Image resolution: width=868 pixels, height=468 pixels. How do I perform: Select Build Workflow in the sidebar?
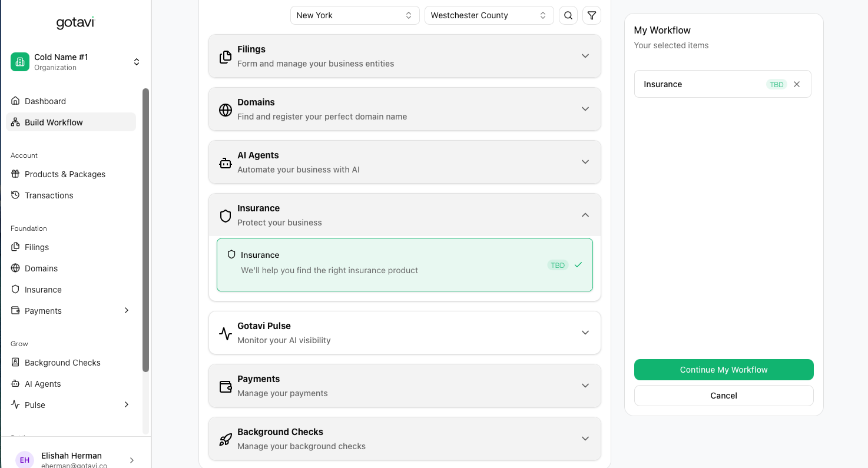(71, 122)
